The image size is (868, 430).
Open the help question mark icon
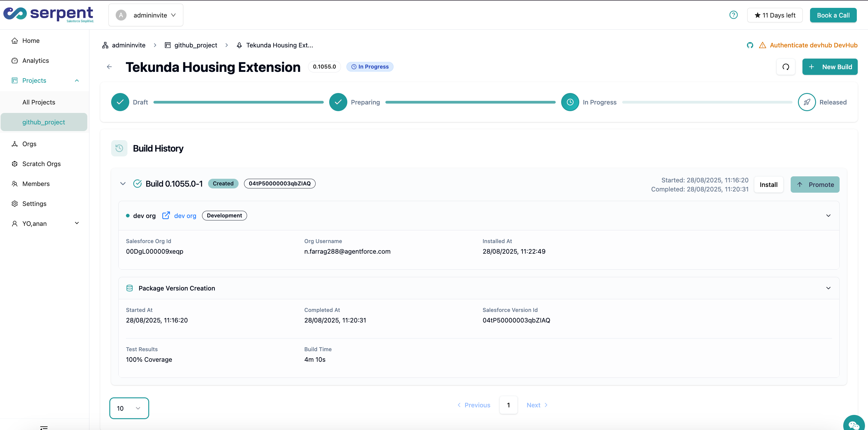pyautogui.click(x=734, y=15)
